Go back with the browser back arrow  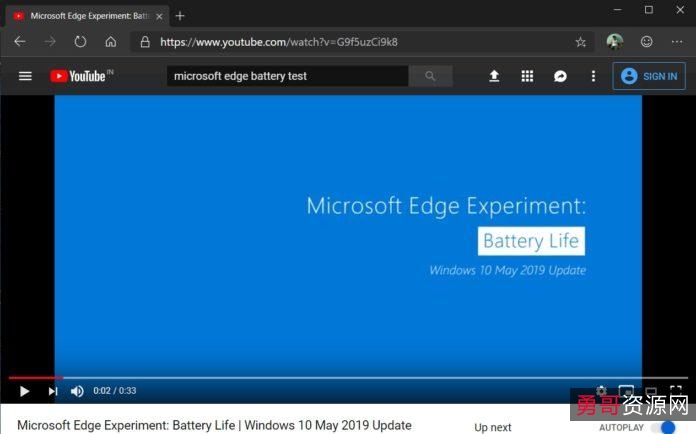(20, 42)
